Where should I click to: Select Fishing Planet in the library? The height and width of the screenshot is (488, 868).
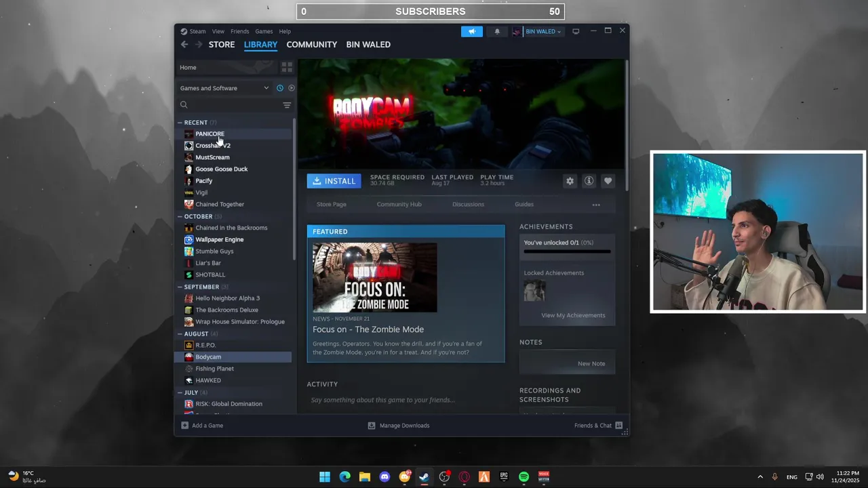pyautogui.click(x=235, y=369)
